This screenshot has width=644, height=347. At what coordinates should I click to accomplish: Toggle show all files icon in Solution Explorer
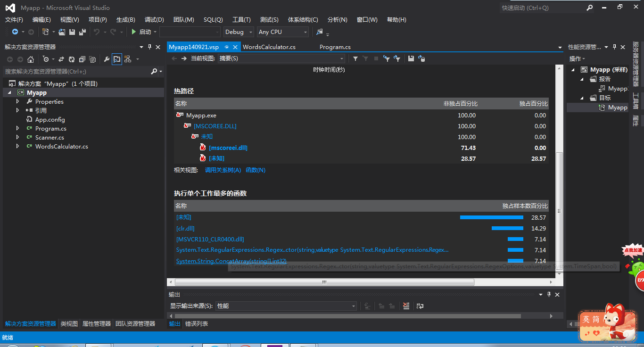click(x=92, y=59)
